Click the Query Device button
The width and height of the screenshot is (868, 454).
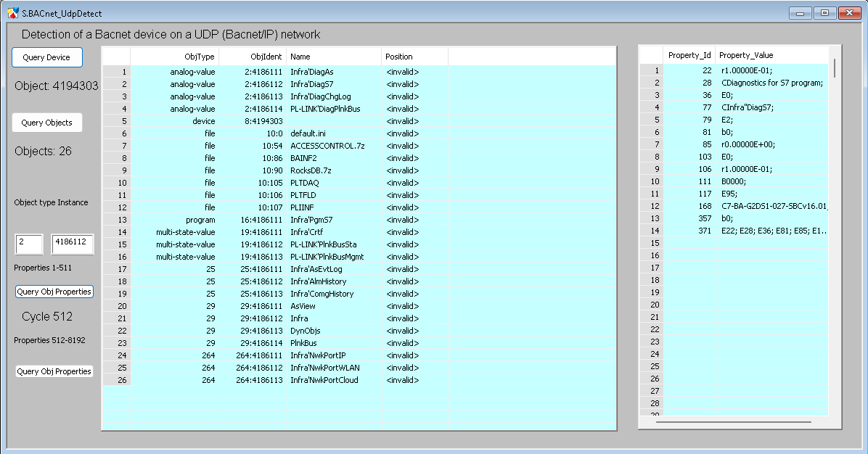(46, 57)
